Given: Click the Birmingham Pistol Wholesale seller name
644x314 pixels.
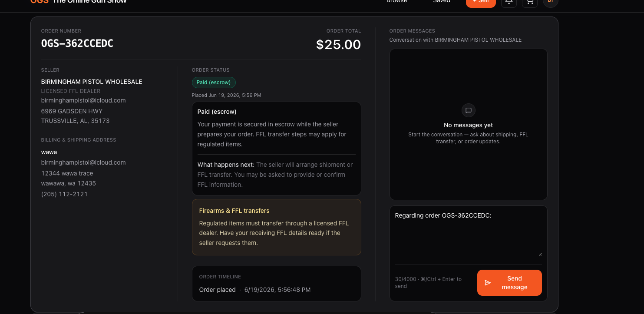Looking at the screenshot, I should coord(92,82).
